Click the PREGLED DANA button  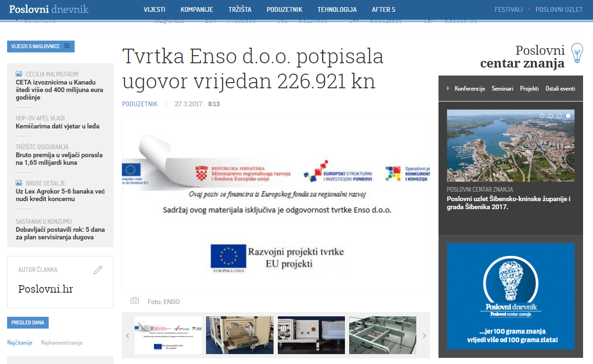(28, 323)
